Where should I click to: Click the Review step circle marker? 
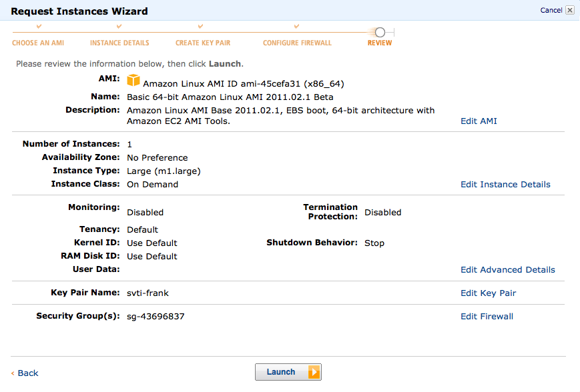click(x=380, y=32)
